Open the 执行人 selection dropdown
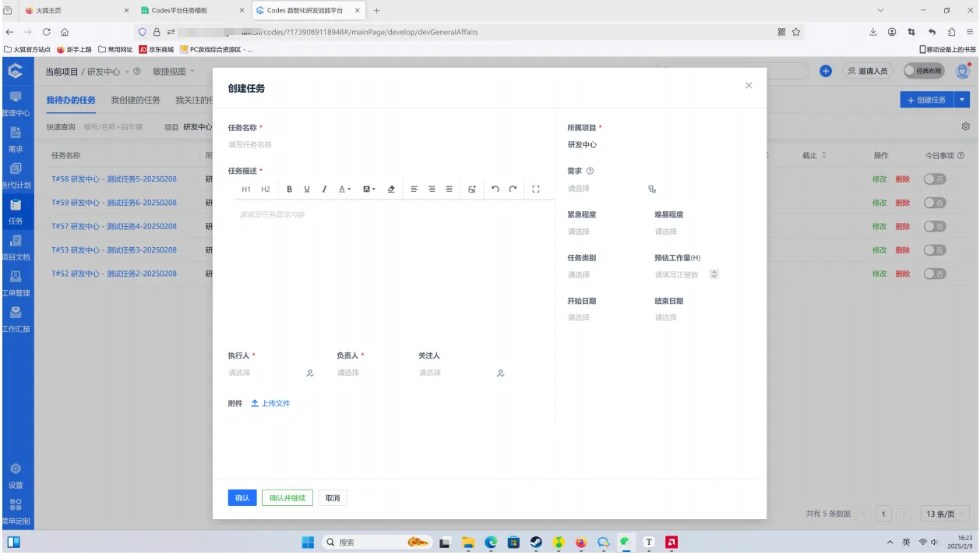Image resolution: width=980 pixels, height=555 pixels. [x=264, y=373]
